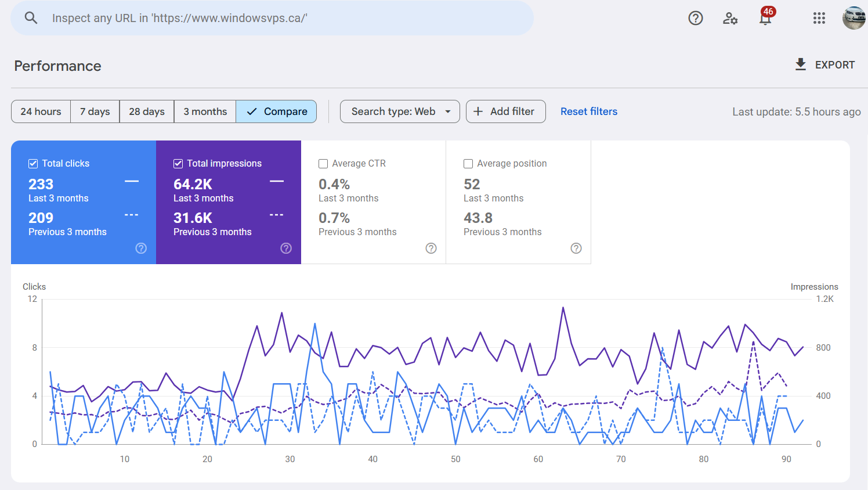This screenshot has width=868, height=490.
Task: Open help icon on Average position card
Action: tap(576, 248)
